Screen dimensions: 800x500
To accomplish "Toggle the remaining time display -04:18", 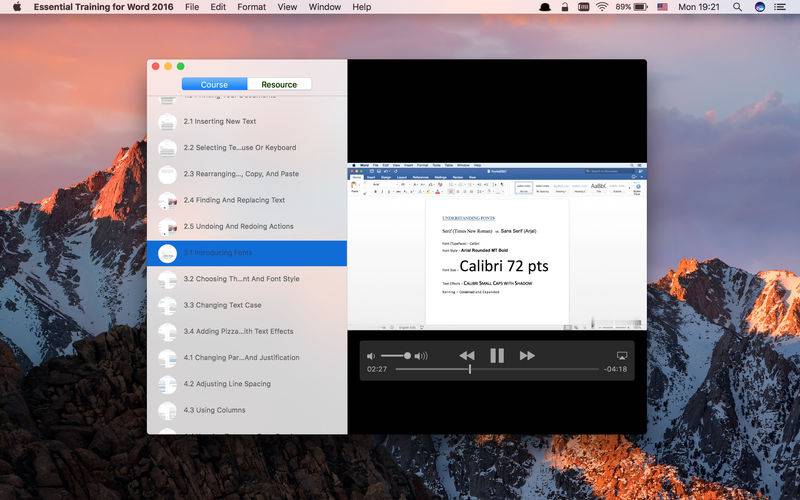I will (x=615, y=369).
